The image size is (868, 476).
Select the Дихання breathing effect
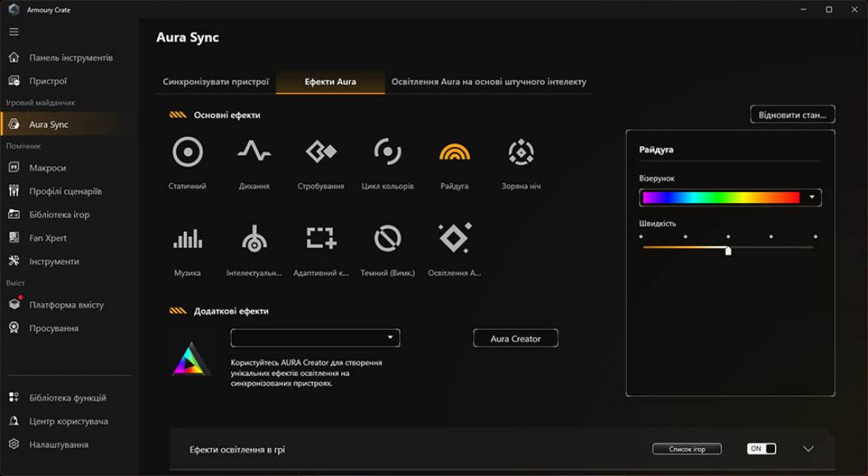click(x=255, y=152)
